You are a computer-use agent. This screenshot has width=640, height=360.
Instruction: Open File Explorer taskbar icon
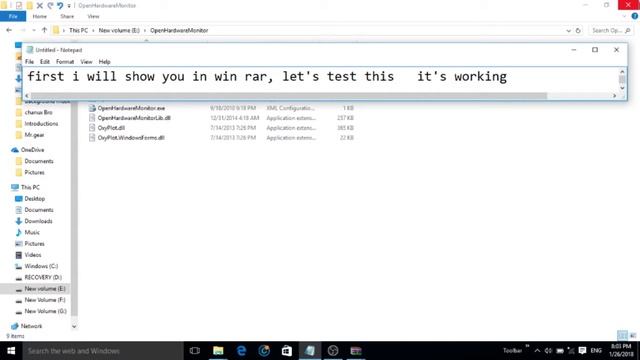218,351
